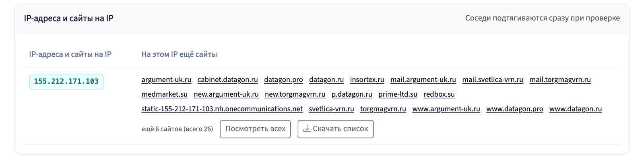Select IP address 155.212.171.103 badge
This screenshot has width=644, height=164.
click(66, 81)
